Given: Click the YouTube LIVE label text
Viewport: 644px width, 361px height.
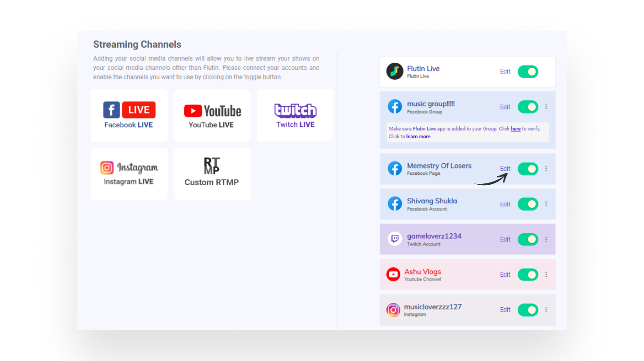Looking at the screenshot, I should tap(211, 125).
